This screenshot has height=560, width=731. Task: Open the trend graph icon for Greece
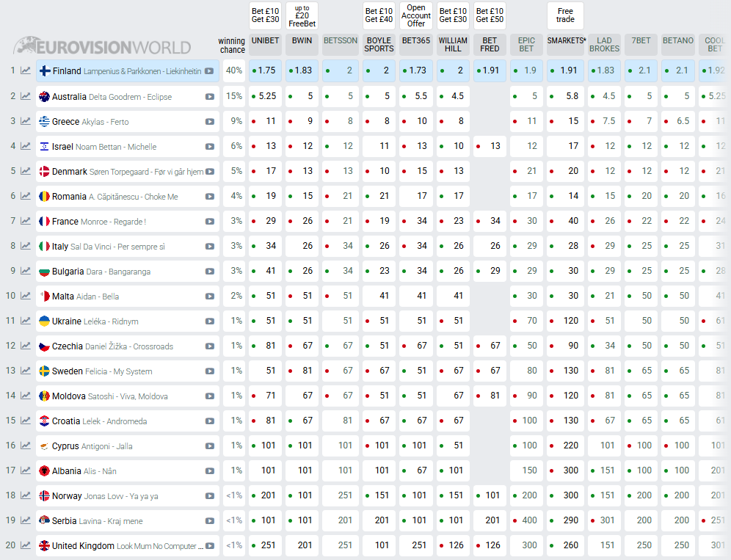(26, 121)
